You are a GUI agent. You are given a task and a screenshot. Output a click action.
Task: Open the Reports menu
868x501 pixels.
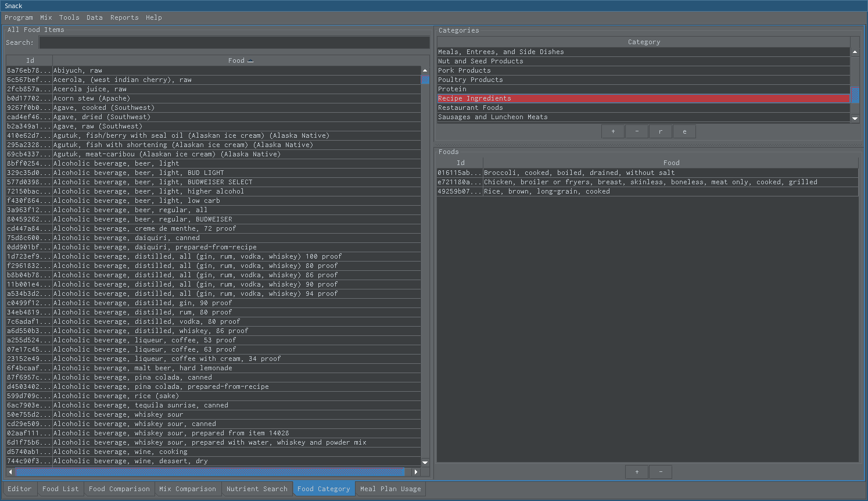[x=124, y=17]
